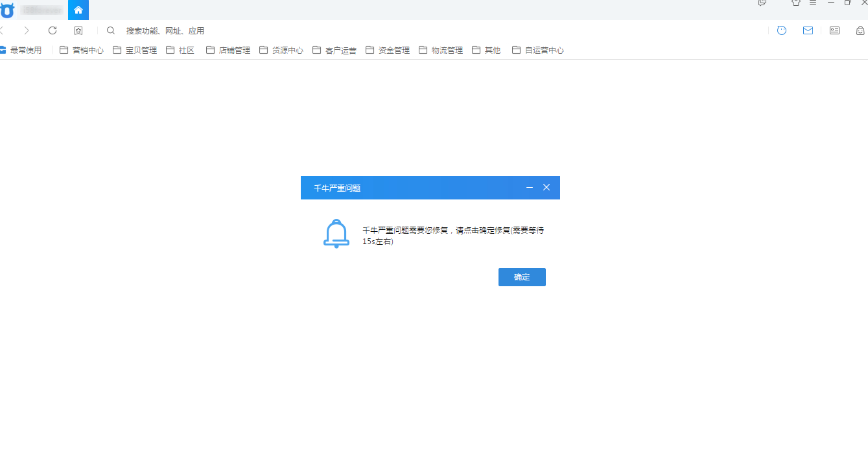Restore the main Qianniu window size

click(x=848, y=3)
